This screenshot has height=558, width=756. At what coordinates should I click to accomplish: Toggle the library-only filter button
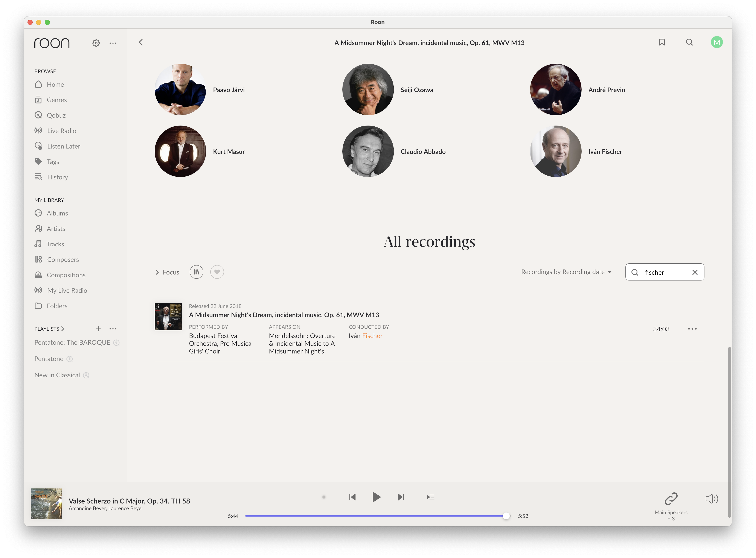196,272
